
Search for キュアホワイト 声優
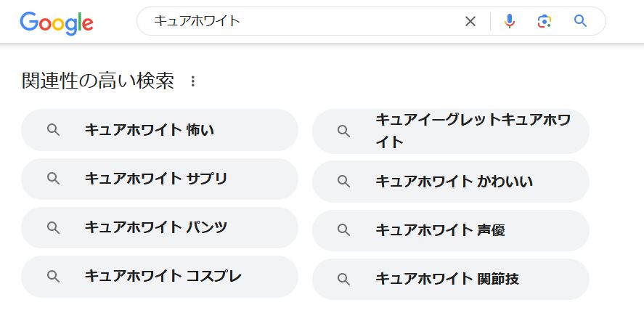click(x=450, y=230)
